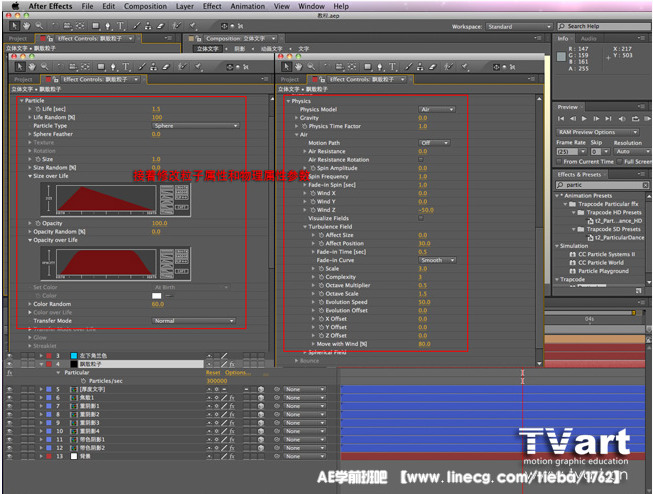
Task: Open Workspace dropdown showing Standard
Action: [519, 27]
